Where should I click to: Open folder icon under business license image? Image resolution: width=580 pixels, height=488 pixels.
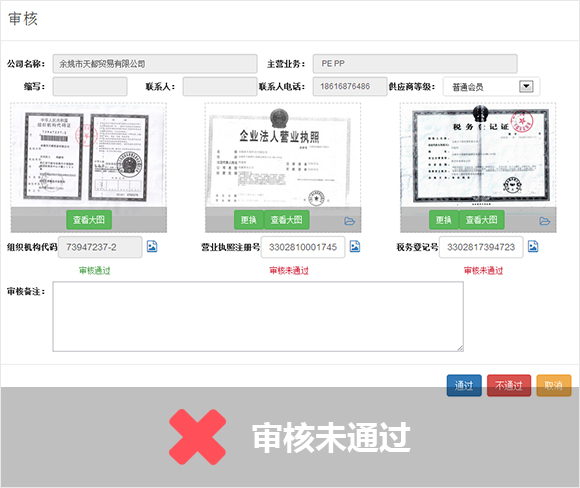(x=349, y=221)
